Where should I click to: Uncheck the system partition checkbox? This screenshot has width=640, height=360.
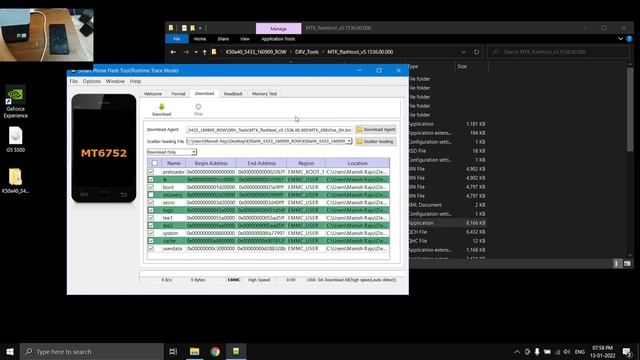[x=151, y=233]
